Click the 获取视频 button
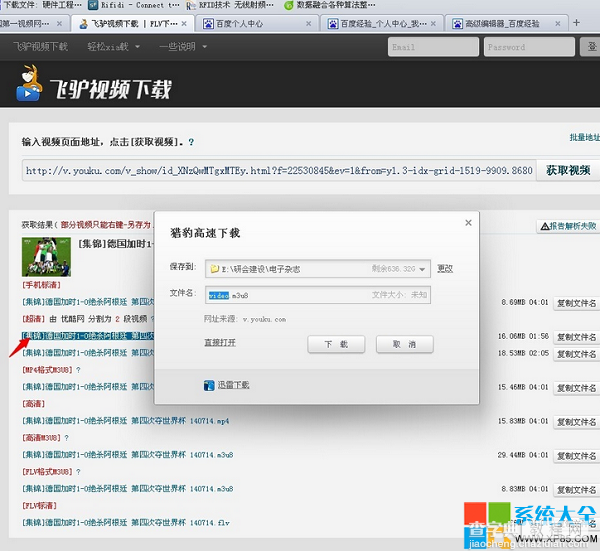The width and height of the screenshot is (600, 551). coord(568,170)
